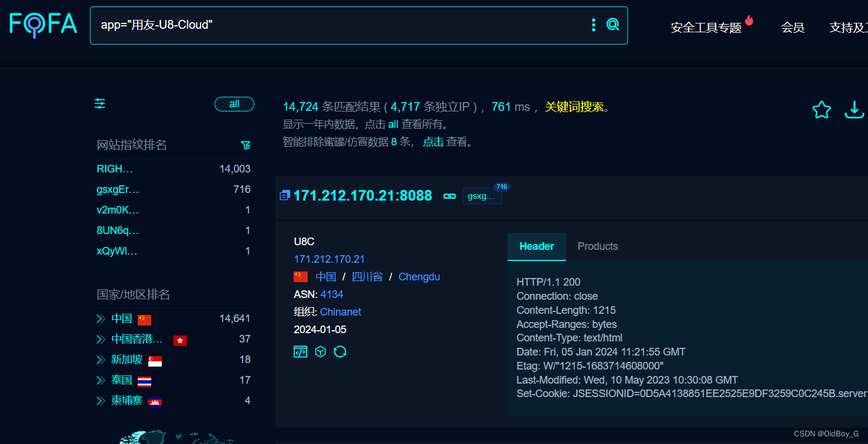This screenshot has height=444, width=868.
Task: Bookmark the query with the star icon
Action: 822,110
